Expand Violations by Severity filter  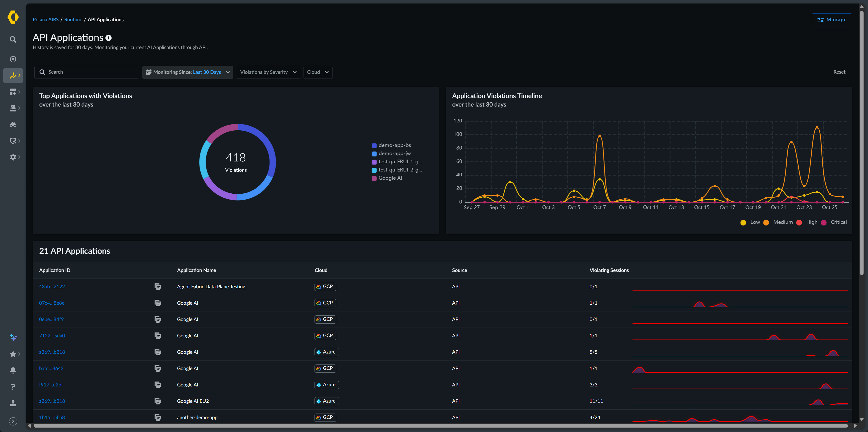coord(268,72)
